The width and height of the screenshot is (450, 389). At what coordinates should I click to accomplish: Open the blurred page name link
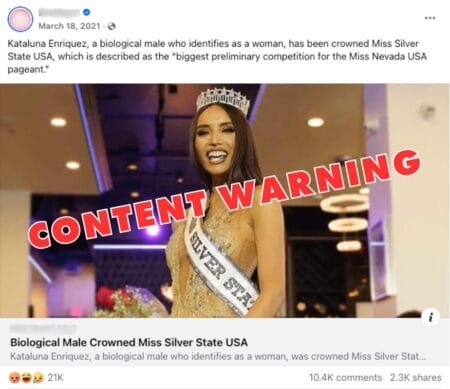59,13
